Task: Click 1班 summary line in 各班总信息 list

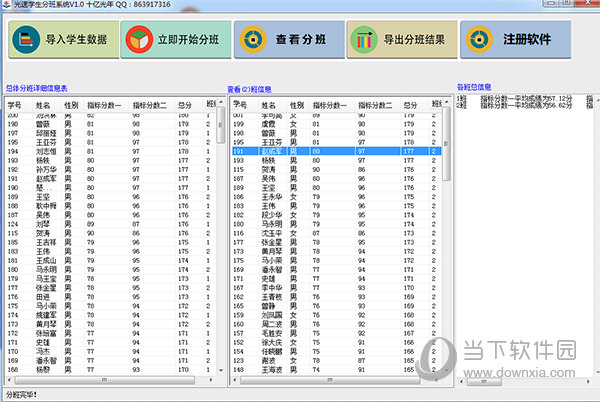Action: pyautogui.click(x=520, y=99)
